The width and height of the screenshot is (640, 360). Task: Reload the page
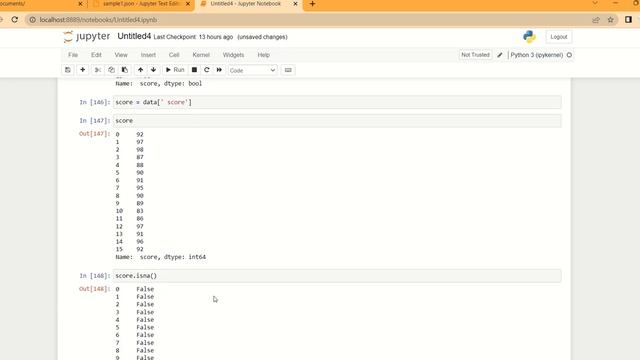(15, 20)
